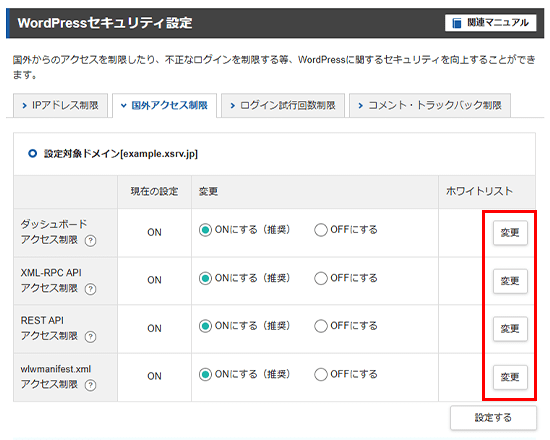
Task: Click the ON status in ダッシュボード row
Action: 154,232
